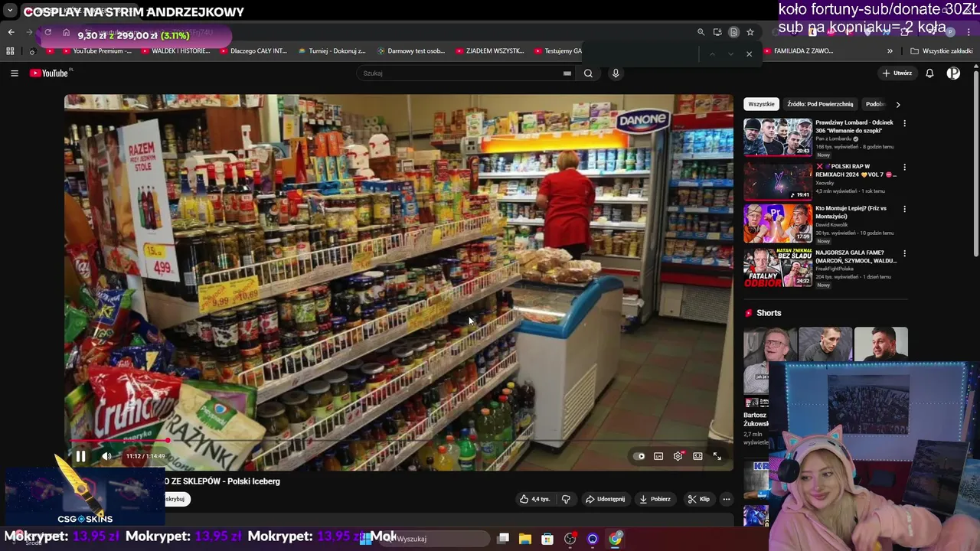
Task: Toggle subtitles on the video player
Action: (658, 456)
